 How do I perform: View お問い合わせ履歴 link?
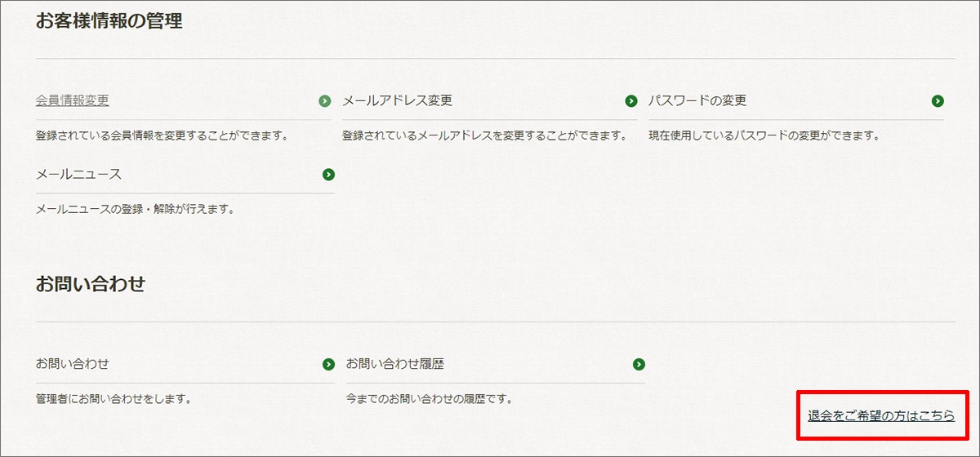point(395,363)
